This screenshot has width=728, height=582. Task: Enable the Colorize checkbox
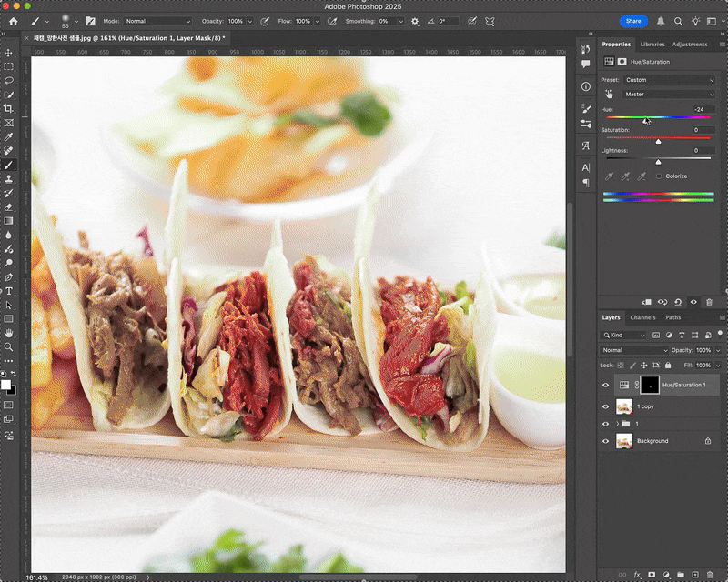[x=658, y=176]
